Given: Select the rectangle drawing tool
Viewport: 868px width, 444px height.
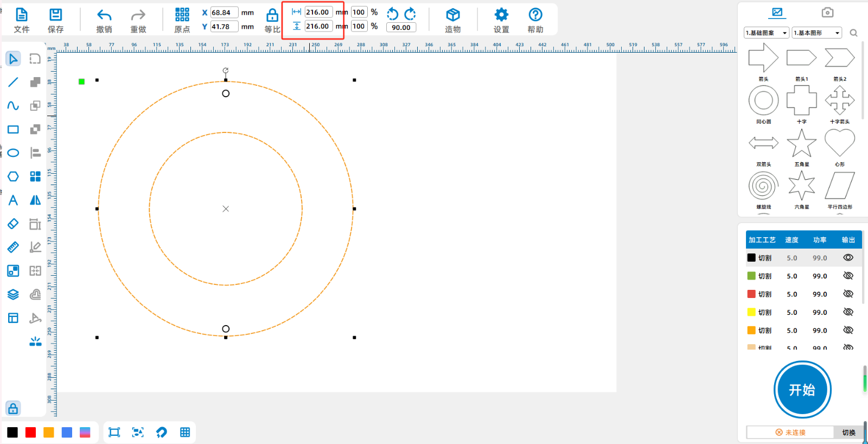Looking at the screenshot, I should click(x=13, y=129).
